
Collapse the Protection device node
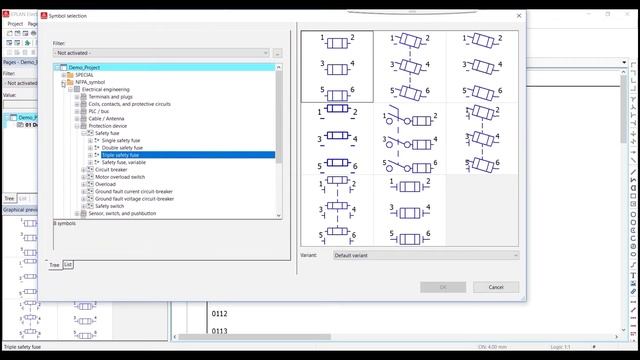(x=76, y=126)
